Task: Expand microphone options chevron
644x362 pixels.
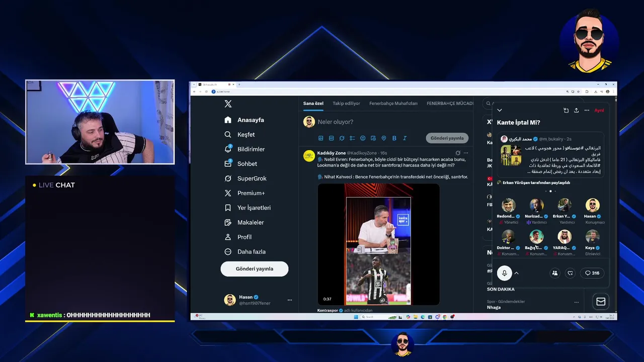Action: click(516, 273)
